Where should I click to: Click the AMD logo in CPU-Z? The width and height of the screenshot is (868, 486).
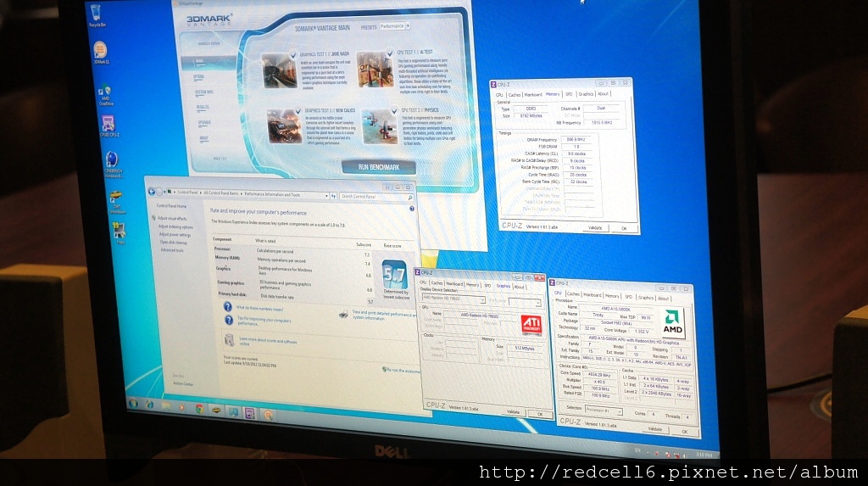(x=672, y=323)
